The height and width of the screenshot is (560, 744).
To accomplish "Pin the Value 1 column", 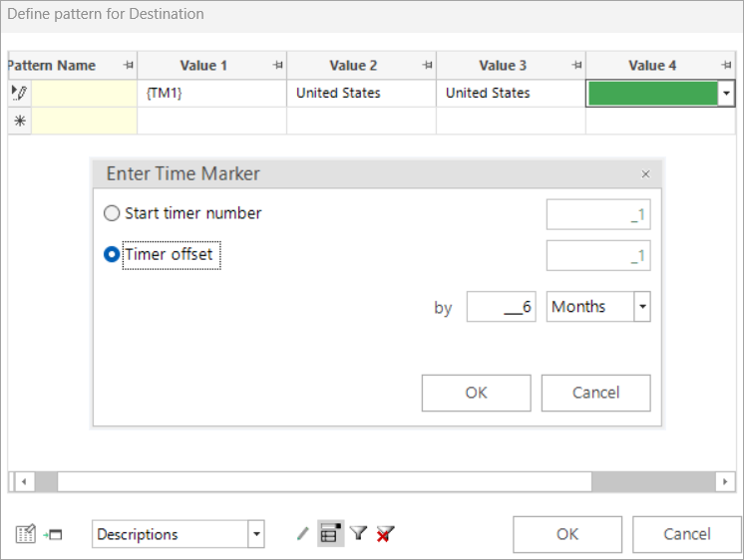I will click(x=278, y=65).
